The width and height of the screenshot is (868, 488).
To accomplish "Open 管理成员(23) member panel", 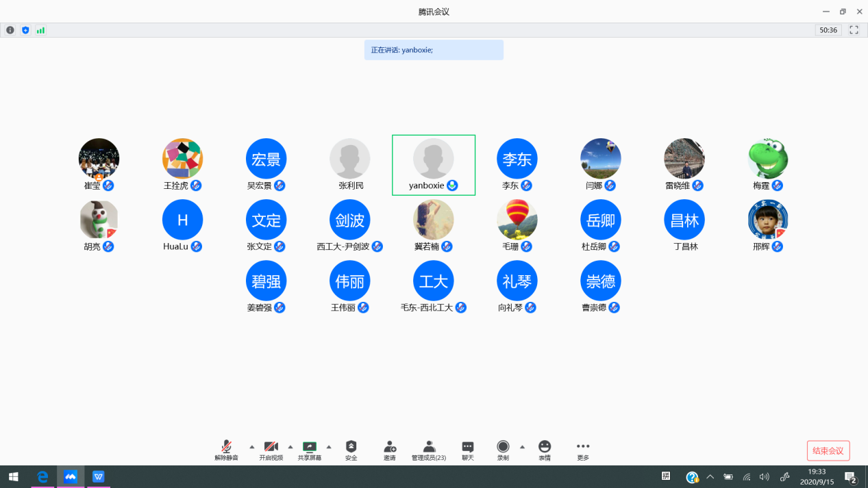I will 429,450.
